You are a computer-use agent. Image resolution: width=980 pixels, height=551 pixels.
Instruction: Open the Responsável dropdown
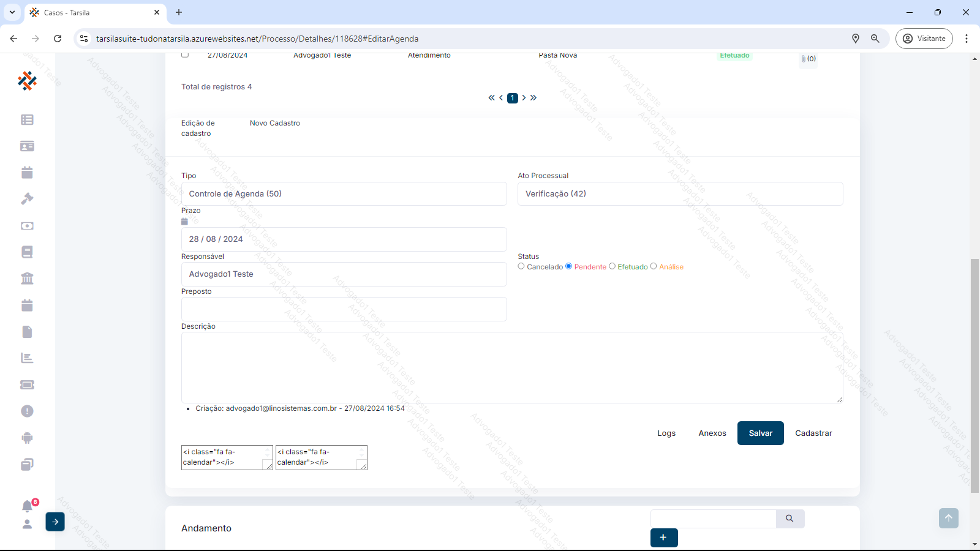pos(344,274)
